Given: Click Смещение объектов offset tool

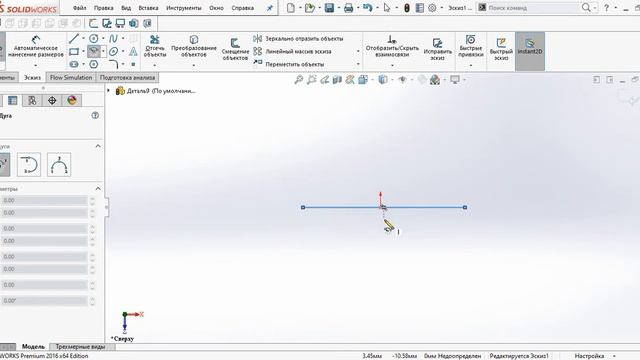Looking at the screenshot, I should (x=235, y=49).
